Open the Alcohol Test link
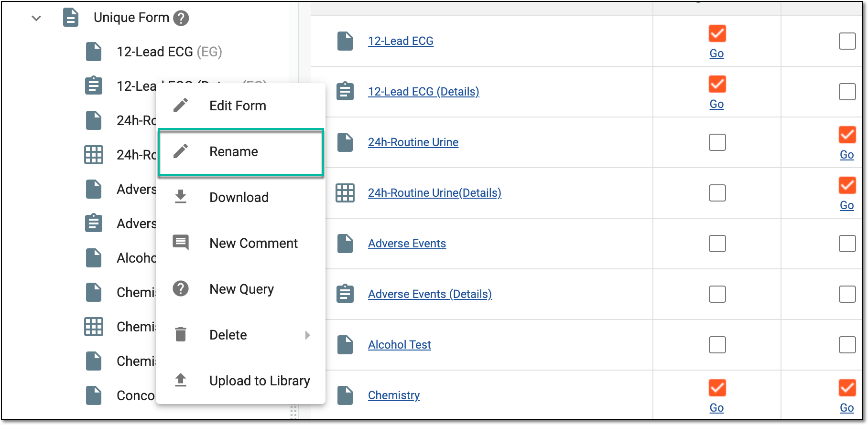 (x=399, y=345)
